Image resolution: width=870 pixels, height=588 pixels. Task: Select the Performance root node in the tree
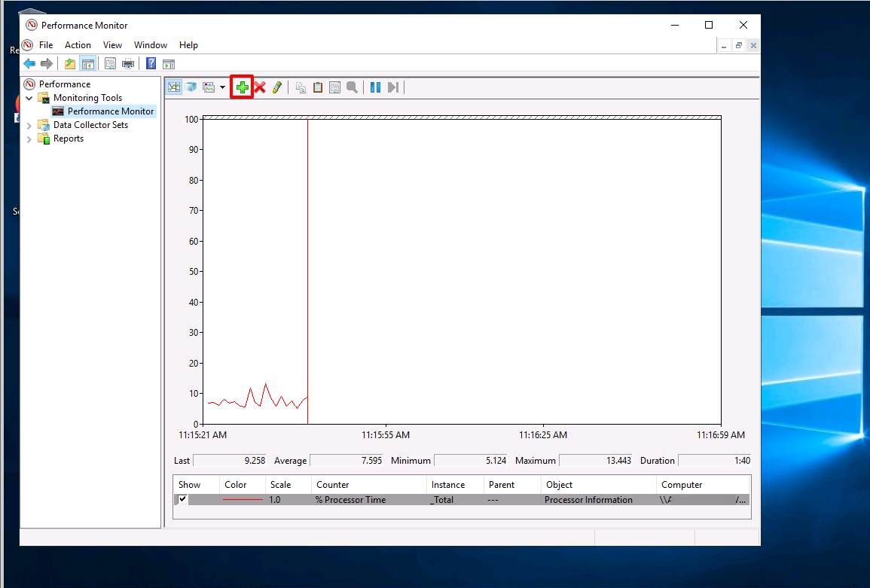click(x=64, y=84)
